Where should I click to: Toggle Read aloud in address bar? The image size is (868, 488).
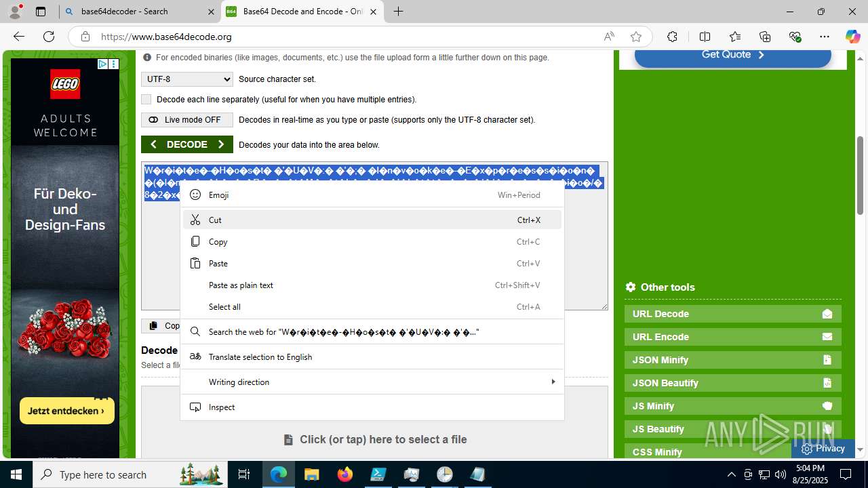pyautogui.click(x=609, y=37)
